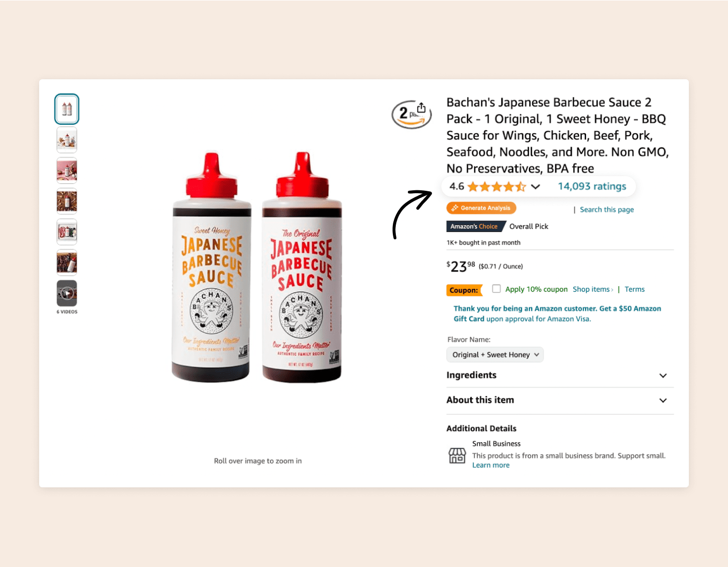The width and height of the screenshot is (728, 567).
Task: Open the 14,093 ratings link
Action: click(591, 186)
